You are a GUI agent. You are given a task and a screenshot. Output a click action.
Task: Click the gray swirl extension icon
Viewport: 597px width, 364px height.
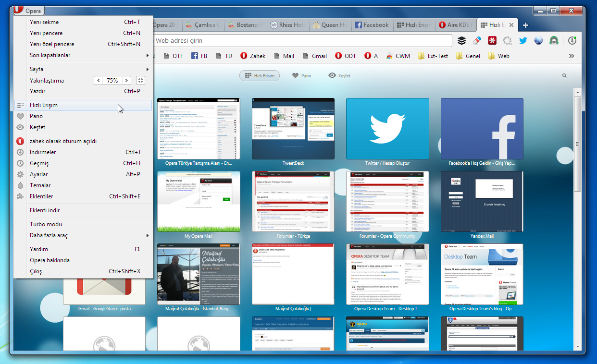pyautogui.click(x=508, y=41)
